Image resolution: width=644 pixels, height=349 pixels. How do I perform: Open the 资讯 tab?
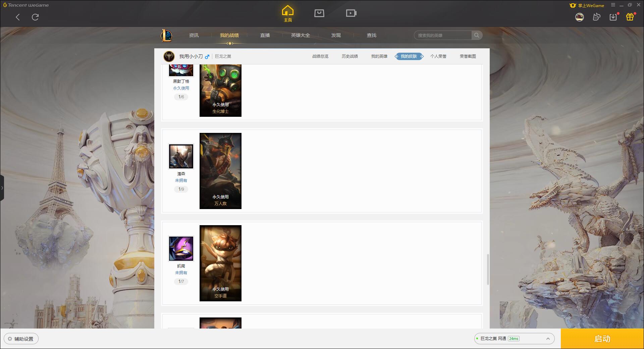coord(194,35)
